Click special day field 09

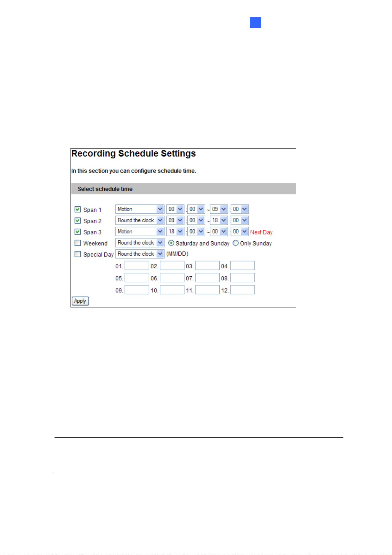[137, 290]
